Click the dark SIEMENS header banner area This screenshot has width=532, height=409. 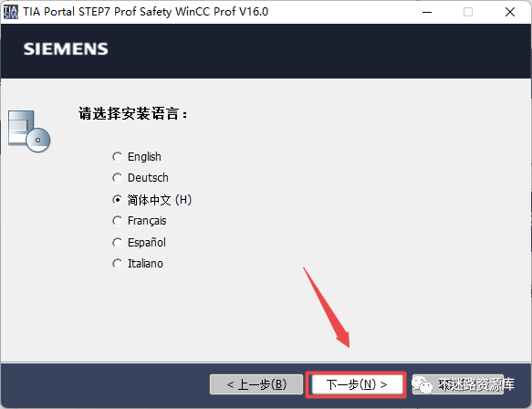266,51
